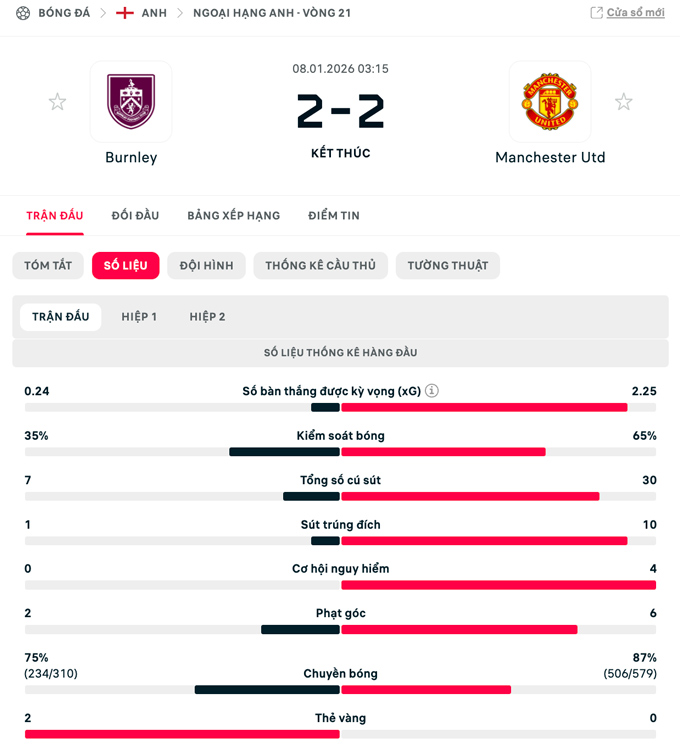Click the football icon beside BÓNG ĐÁ
Viewport: 680px width, 746px height.
[23, 13]
